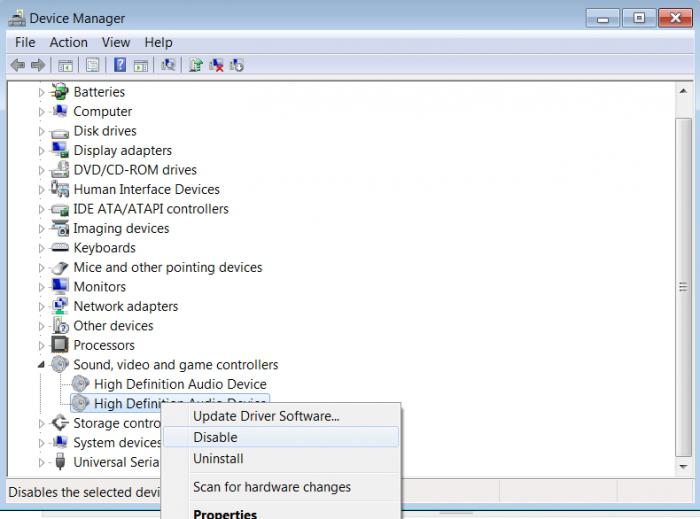Open the Action menu

pyautogui.click(x=68, y=42)
